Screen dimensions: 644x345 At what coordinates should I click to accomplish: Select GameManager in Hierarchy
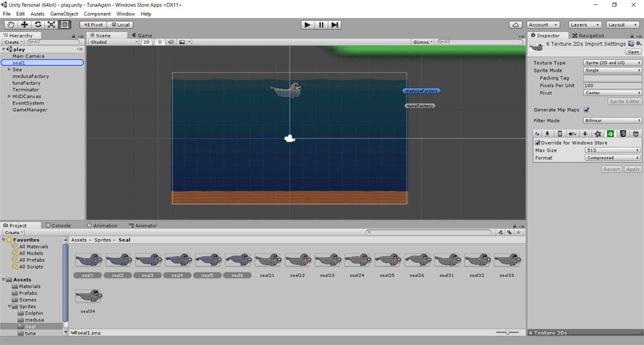click(x=30, y=110)
